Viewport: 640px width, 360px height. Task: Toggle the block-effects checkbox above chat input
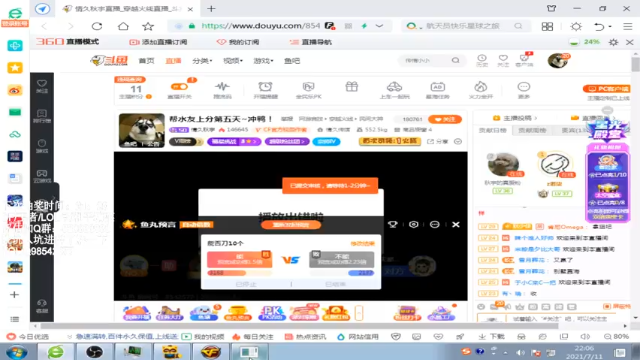tap(607, 307)
